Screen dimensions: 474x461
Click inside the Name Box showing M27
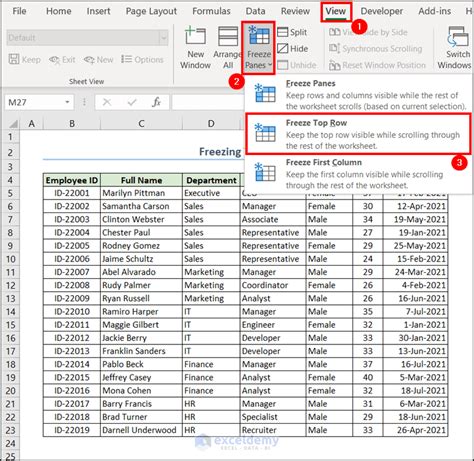point(33,102)
